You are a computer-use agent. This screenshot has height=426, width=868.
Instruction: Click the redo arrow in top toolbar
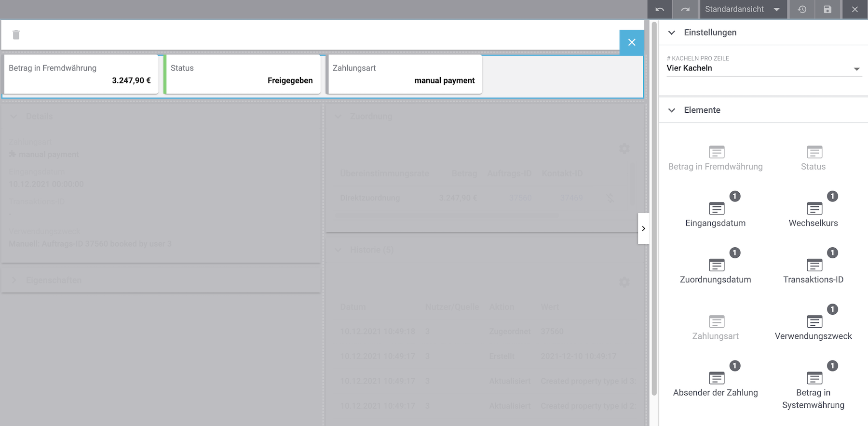[685, 9]
